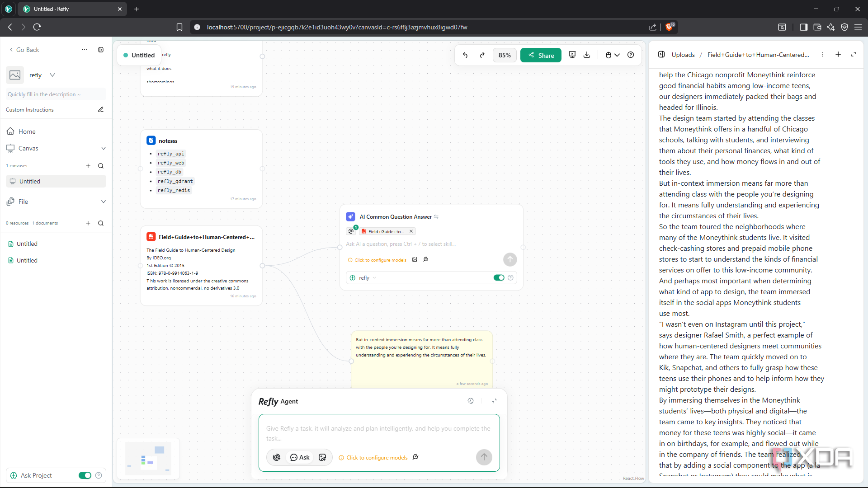Open the mouse mode dropdown in toolbar
Viewport: 868px width, 488px height.
612,55
